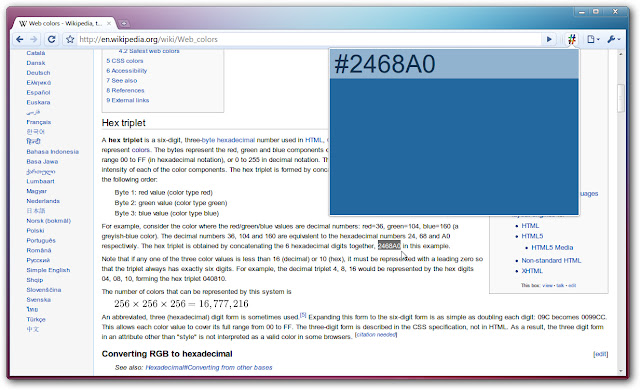Open the Non-standard HTML sidebar link
This screenshot has width=640, height=390.
click(551, 260)
